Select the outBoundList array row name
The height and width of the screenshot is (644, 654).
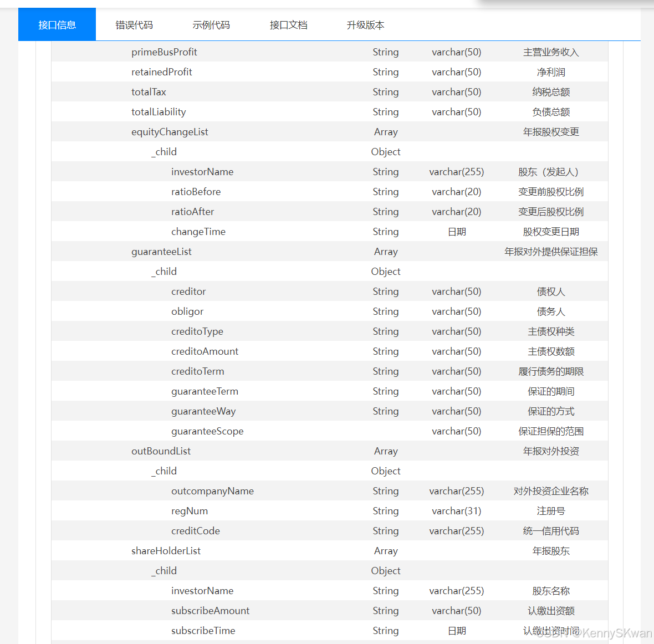pyautogui.click(x=161, y=451)
